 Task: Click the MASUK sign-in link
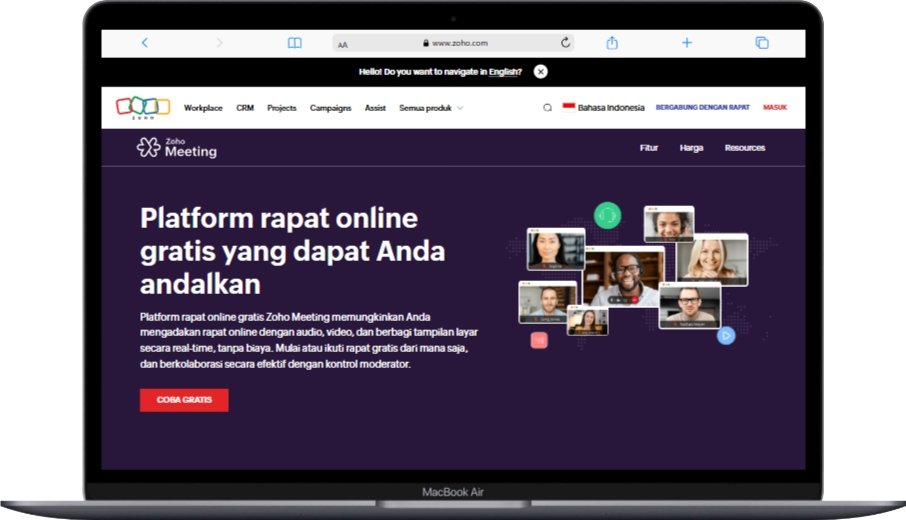775,107
